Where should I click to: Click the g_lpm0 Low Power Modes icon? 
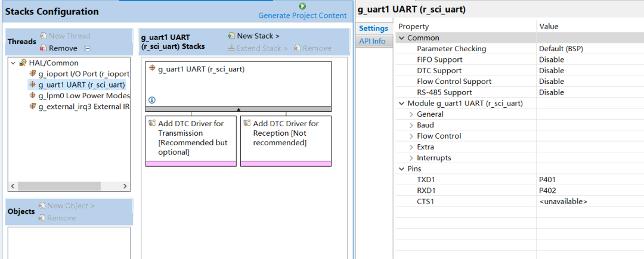(33, 95)
